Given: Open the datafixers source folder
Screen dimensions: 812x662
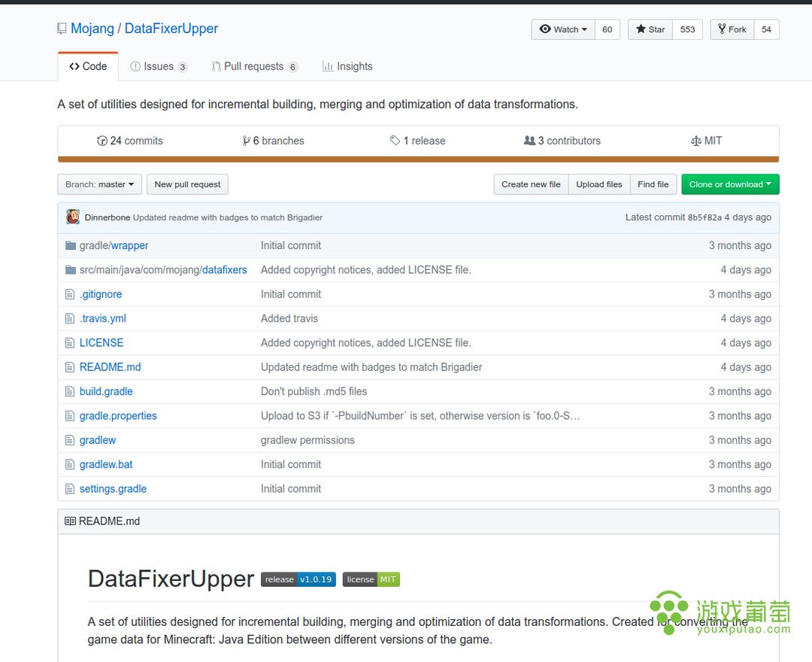Looking at the screenshot, I should click(x=224, y=270).
